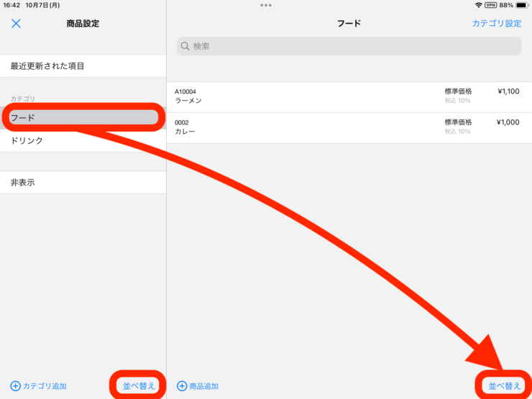532x399 pixels.
Task: Focus the 検索 search field
Action: [x=349, y=46]
